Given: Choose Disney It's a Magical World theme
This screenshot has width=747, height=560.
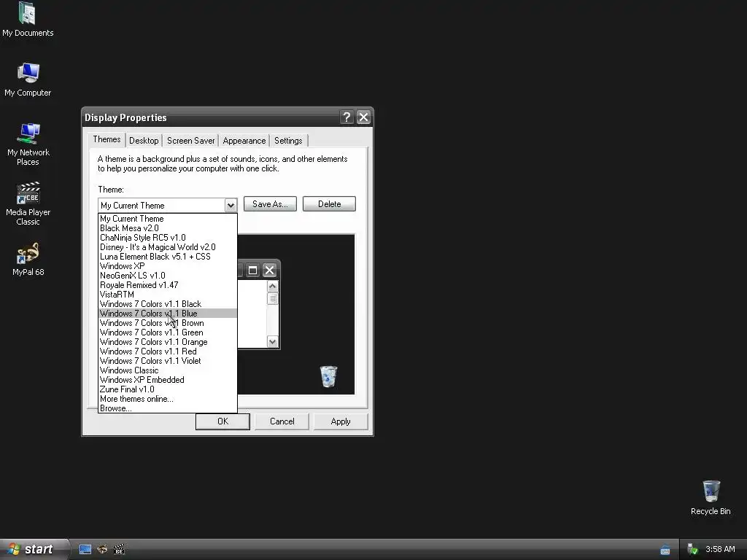Looking at the screenshot, I should click(x=168, y=247).
